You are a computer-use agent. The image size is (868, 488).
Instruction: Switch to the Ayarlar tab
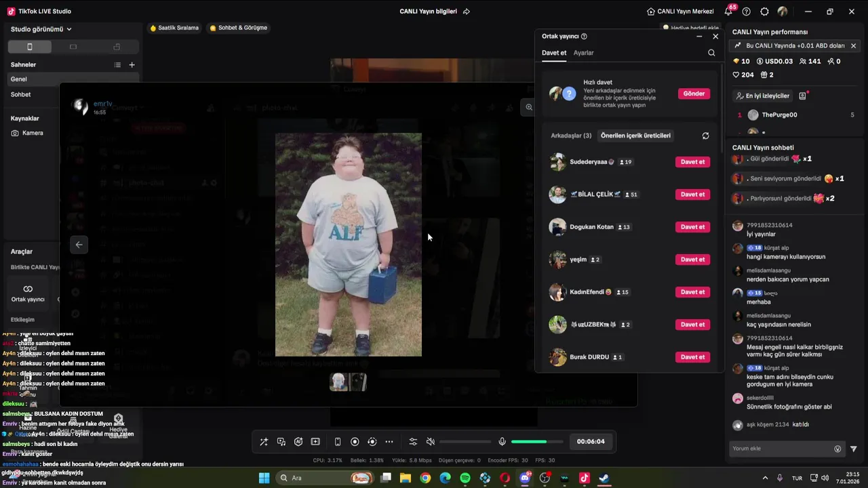pyautogui.click(x=583, y=53)
